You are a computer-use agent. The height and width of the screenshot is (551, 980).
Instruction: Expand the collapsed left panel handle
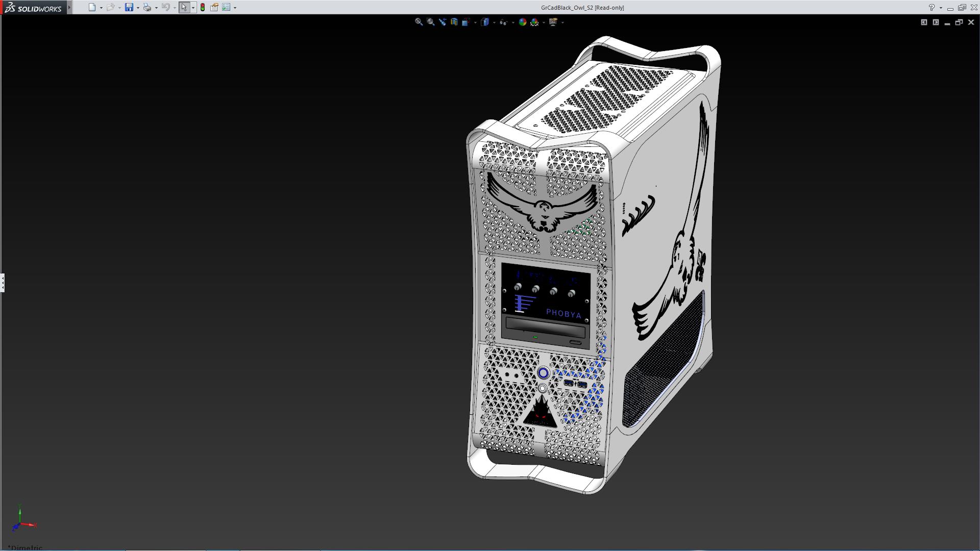coord(3,282)
